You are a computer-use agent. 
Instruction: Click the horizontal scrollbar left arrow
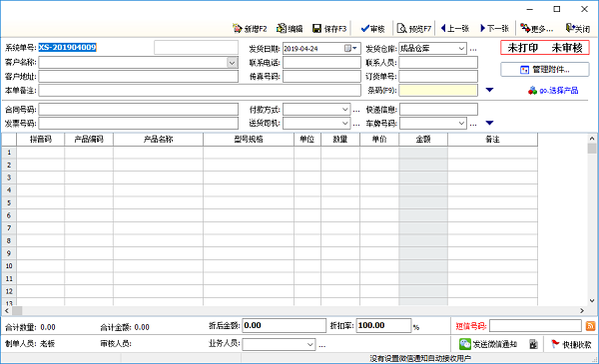tap(7, 310)
